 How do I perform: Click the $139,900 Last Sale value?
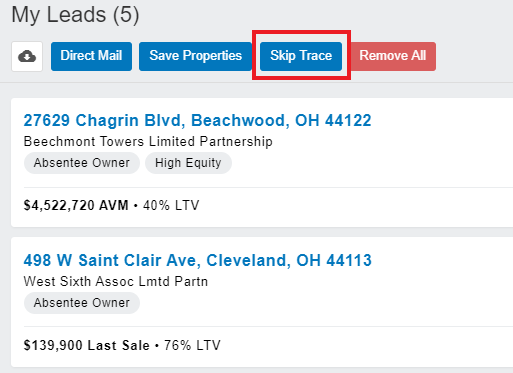pos(87,345)
